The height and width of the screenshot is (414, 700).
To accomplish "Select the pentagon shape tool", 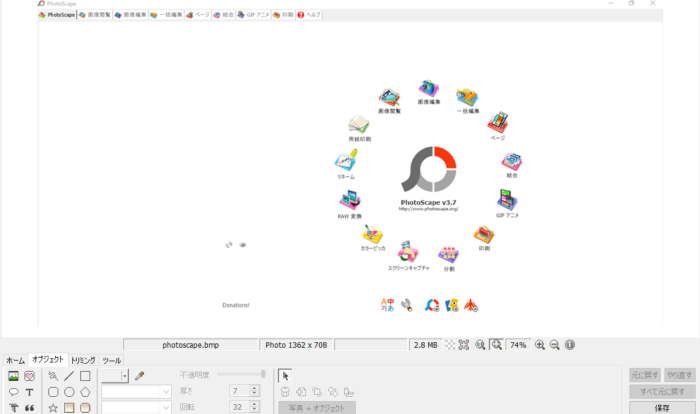I will point(85,392).
